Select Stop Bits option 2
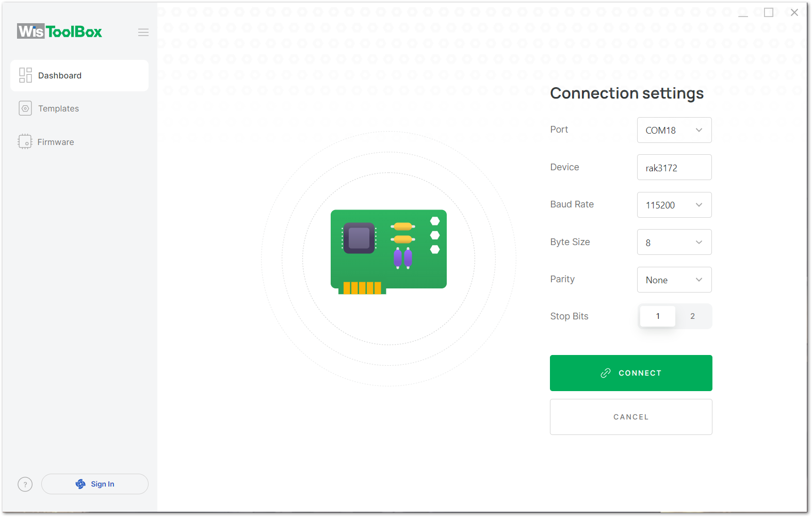This screenshot has width=812, height=517. [692, 316]
